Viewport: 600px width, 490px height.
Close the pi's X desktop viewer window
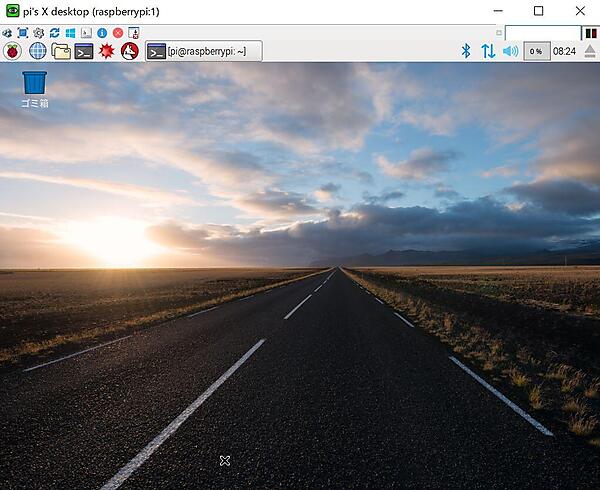coord(580,11)
